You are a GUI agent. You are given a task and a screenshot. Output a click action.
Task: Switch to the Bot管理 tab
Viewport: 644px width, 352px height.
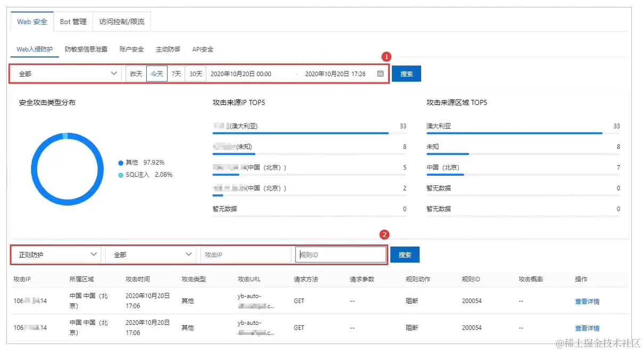pos(73,22)
